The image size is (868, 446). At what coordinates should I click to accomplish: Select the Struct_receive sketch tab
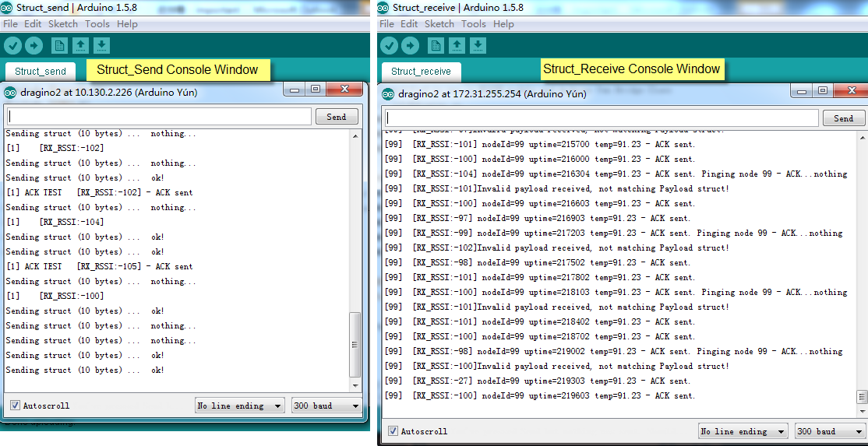(x=421, y=72)
